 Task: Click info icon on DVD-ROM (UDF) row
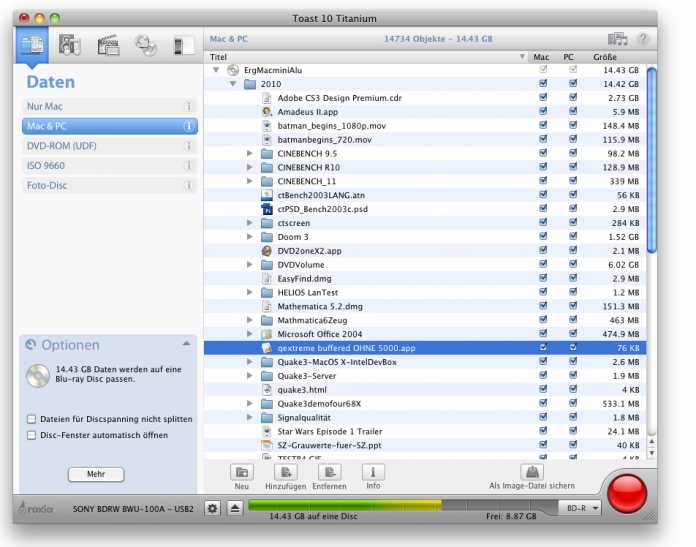[189, 146]
